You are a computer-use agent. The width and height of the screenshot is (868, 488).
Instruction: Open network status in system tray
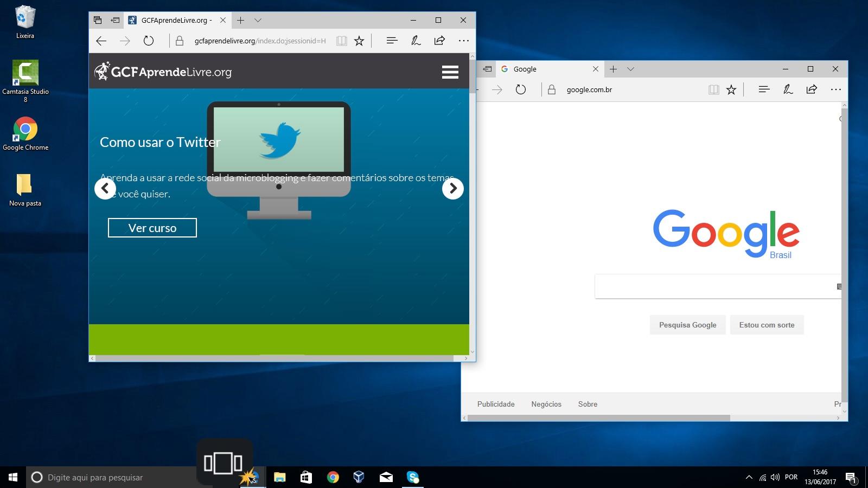point(763,478)
